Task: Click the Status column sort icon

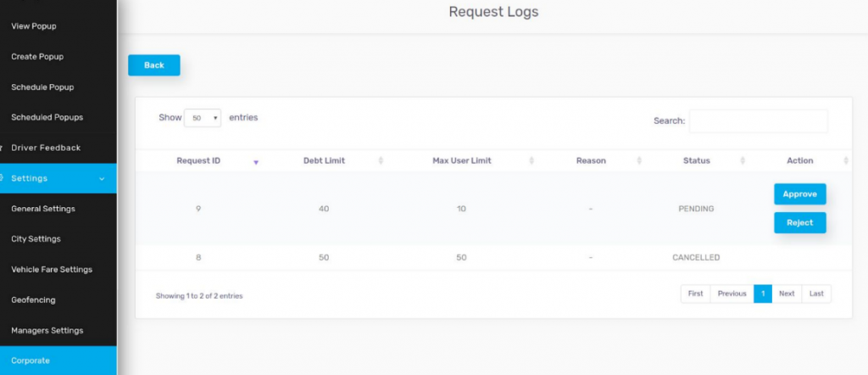Action: click(742, 161)
